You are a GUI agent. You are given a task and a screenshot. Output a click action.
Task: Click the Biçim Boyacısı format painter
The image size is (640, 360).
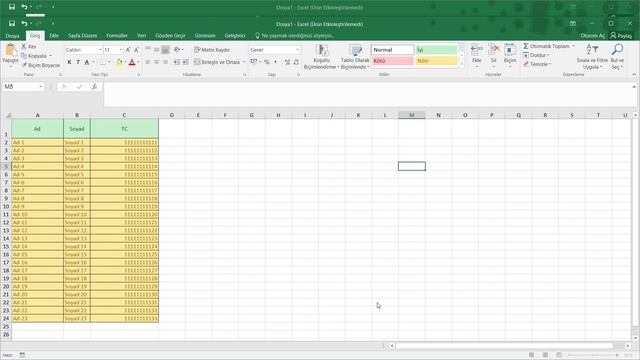point(41,65)
